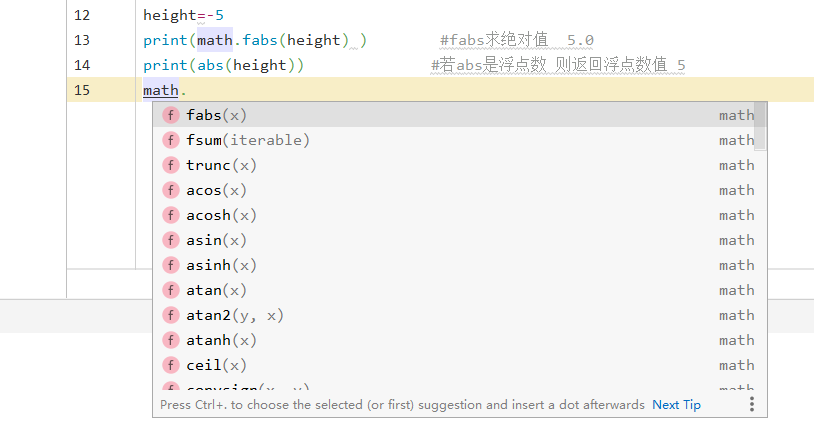Place cursor after 'math.' on line 15
The image size is (814, 442).
[x=188, y=90]
